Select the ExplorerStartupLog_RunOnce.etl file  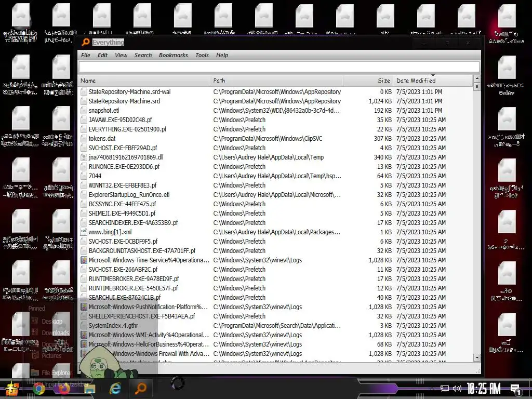[x=129, y=195]
